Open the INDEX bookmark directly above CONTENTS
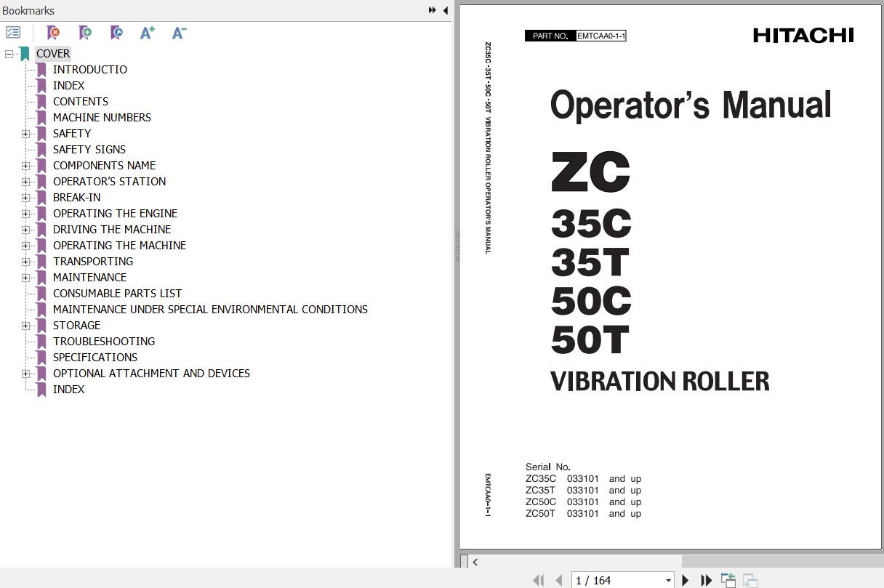Screen dimensions: 884x588 (x=68, y=86)
